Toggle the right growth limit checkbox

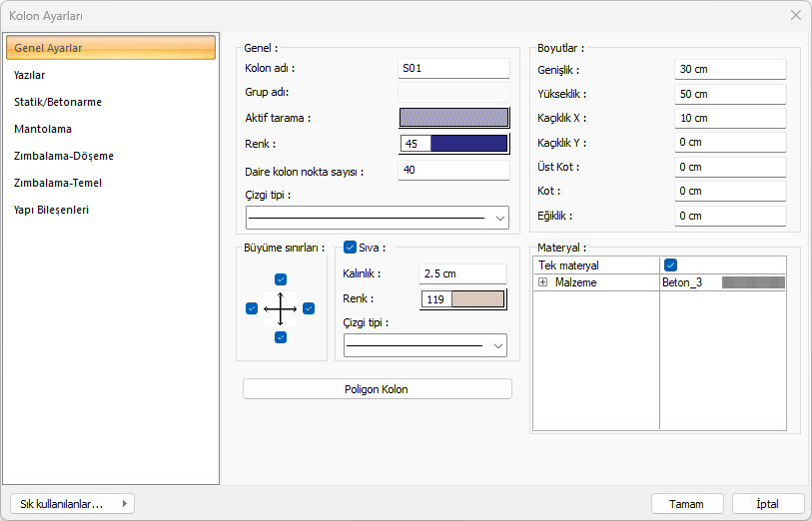point(309,308)
